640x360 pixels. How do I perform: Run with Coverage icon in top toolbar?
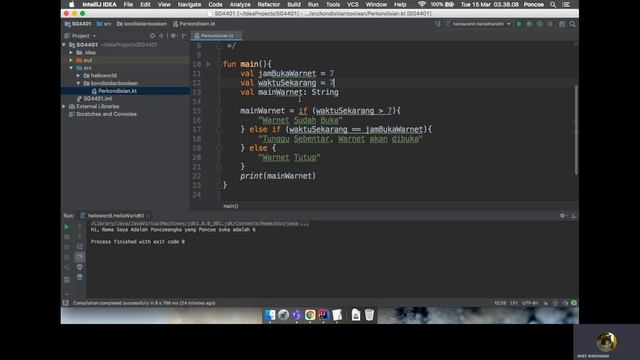click(540, 24)
